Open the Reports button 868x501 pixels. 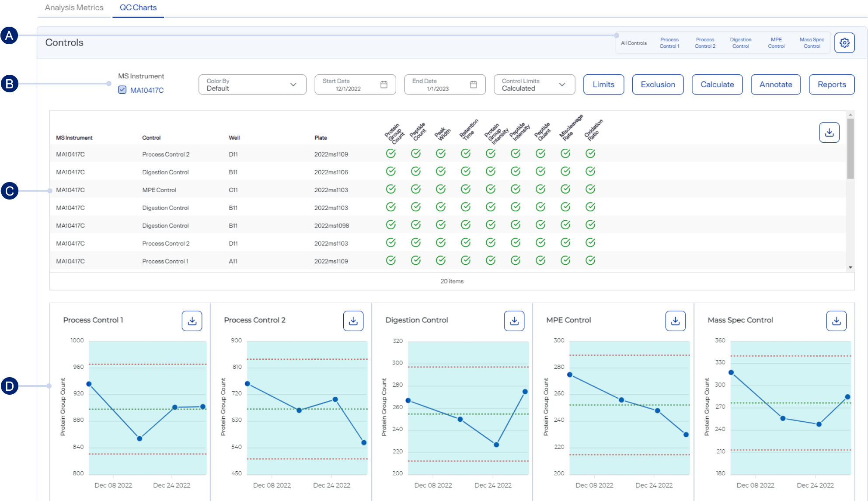tap(831, 84)
